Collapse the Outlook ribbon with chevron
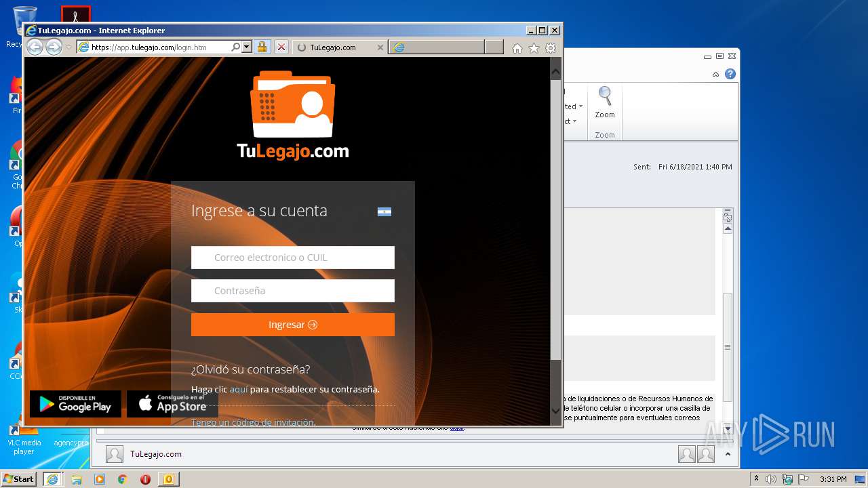The image size is (868, 488). [x=715, y=74]
